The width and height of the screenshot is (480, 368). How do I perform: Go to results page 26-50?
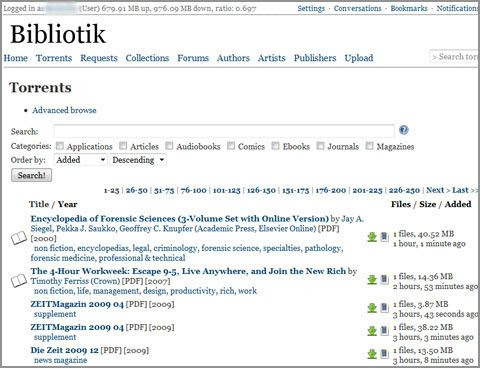[136, 190]
